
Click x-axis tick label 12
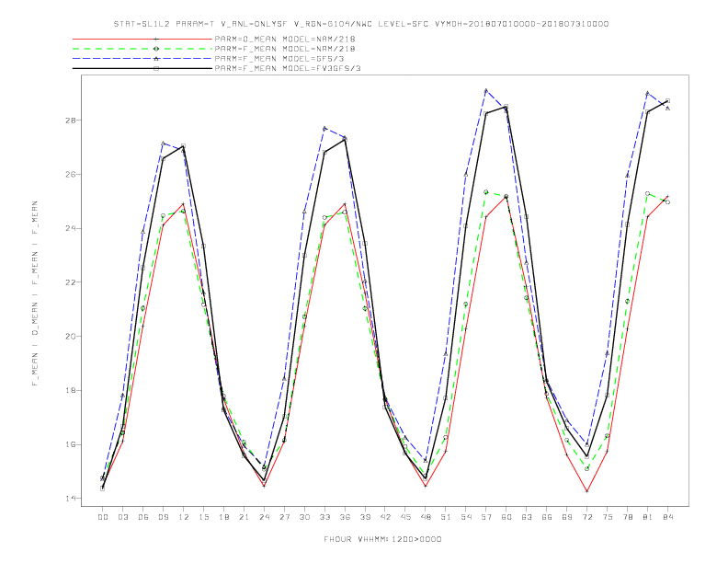184,517
